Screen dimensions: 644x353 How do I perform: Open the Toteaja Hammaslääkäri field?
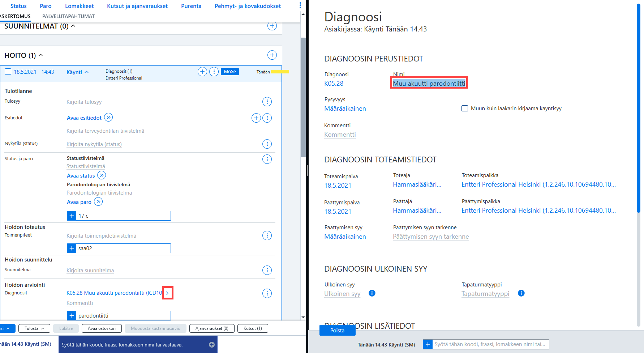coord(417,184)
